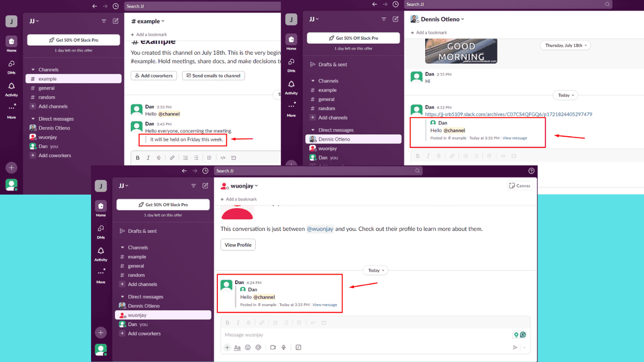The image size is (644, 362).
Task: Click insert link icon in #example window composer
Action: pyautogui.click(x=172, y=158)
